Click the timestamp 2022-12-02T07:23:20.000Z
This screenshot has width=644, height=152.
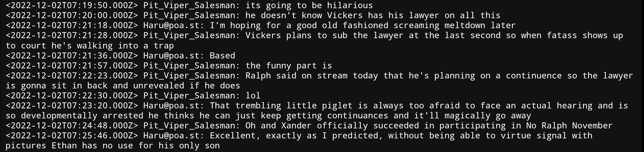[x=72, y=106]
